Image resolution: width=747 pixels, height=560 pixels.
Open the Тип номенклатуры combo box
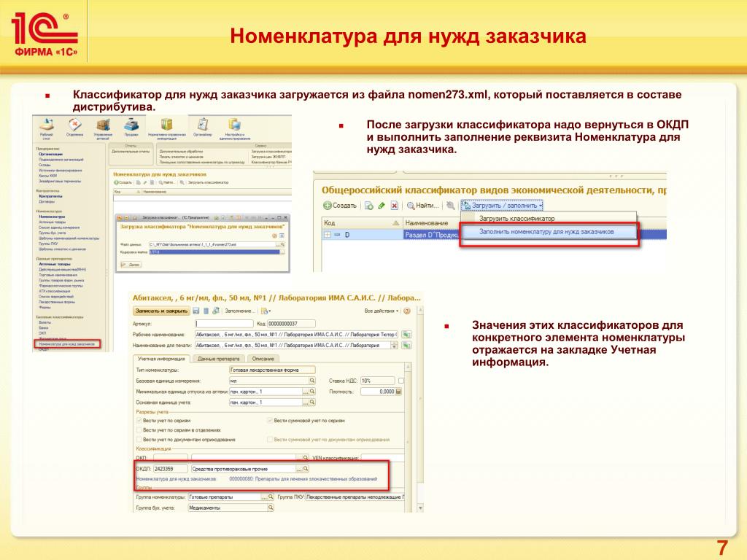(x=272, y=370)
